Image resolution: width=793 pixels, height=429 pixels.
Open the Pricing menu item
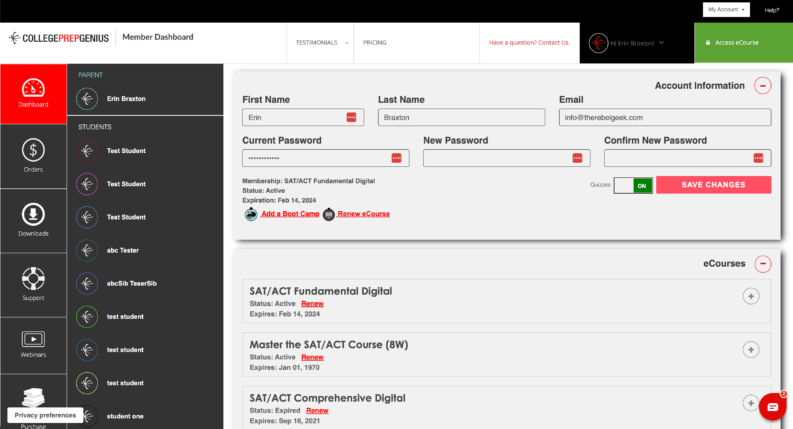click(x=375, y=43)
